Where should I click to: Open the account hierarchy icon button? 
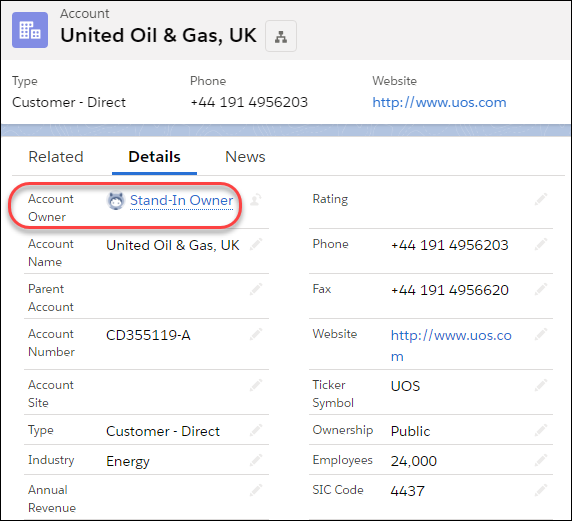point(281,36)
